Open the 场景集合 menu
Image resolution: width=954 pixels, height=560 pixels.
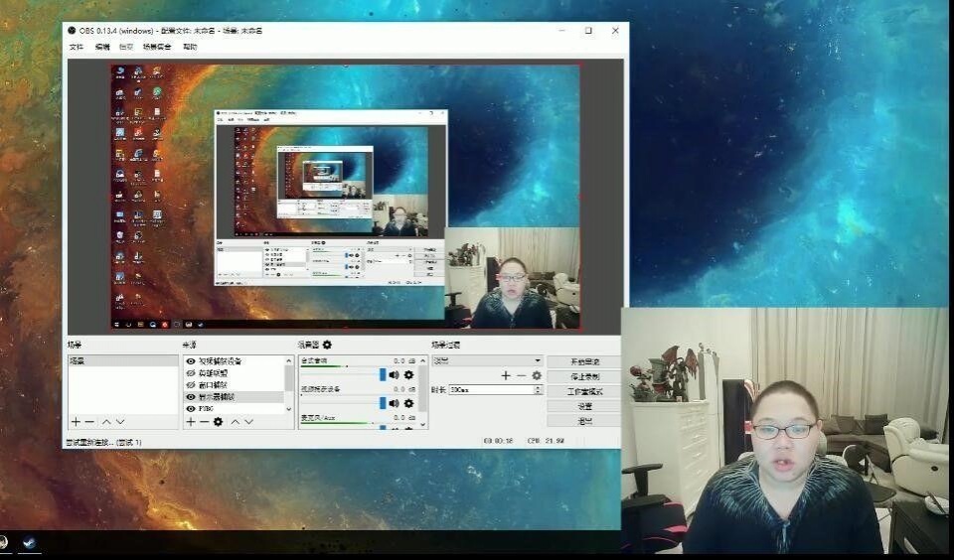(x=156, y=47)
